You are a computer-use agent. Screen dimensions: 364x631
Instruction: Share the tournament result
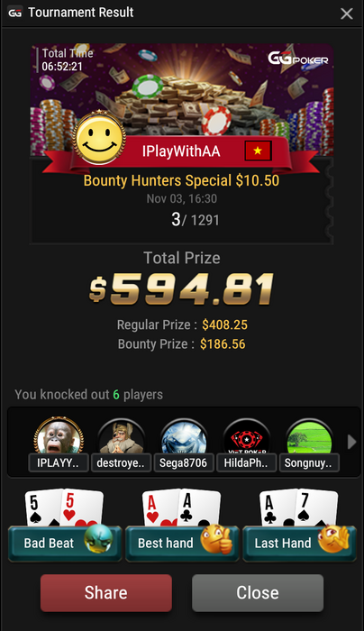point(106,593)
